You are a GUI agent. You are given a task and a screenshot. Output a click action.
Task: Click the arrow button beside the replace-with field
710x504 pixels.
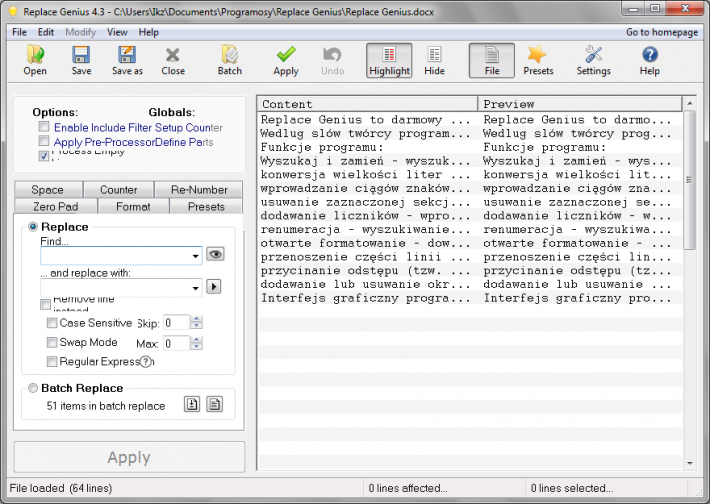[214, 287]
